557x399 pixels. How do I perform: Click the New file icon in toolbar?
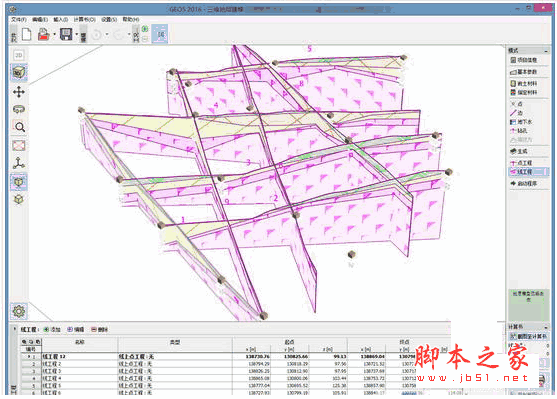click(x=27, y=34)
